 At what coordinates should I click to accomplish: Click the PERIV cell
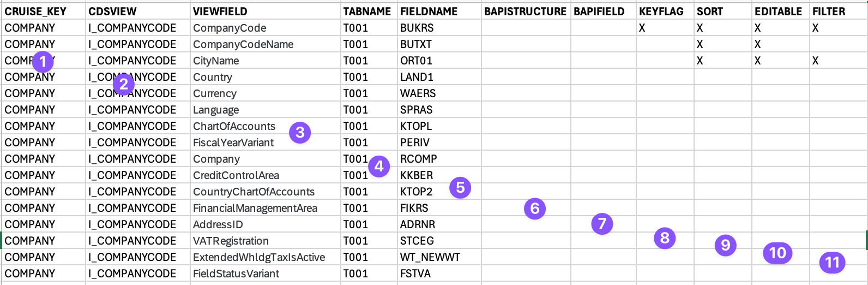pyautogui.click(x=439, y=143)
